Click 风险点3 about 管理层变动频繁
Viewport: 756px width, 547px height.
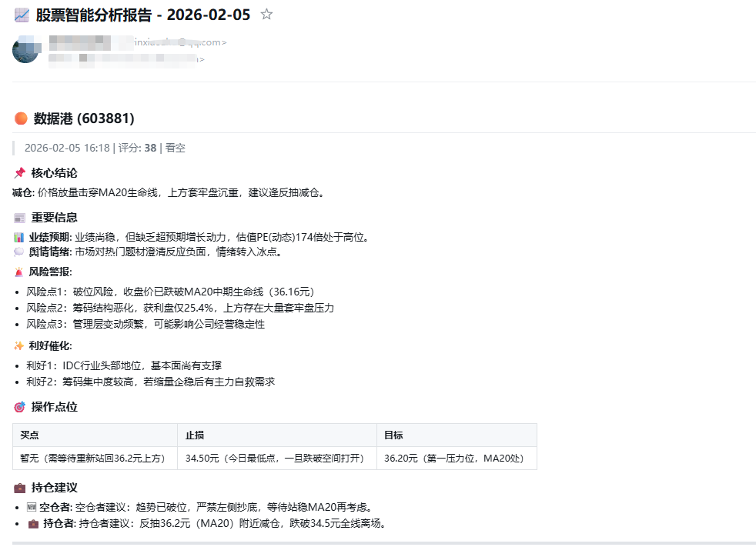(x=146, y=324)
